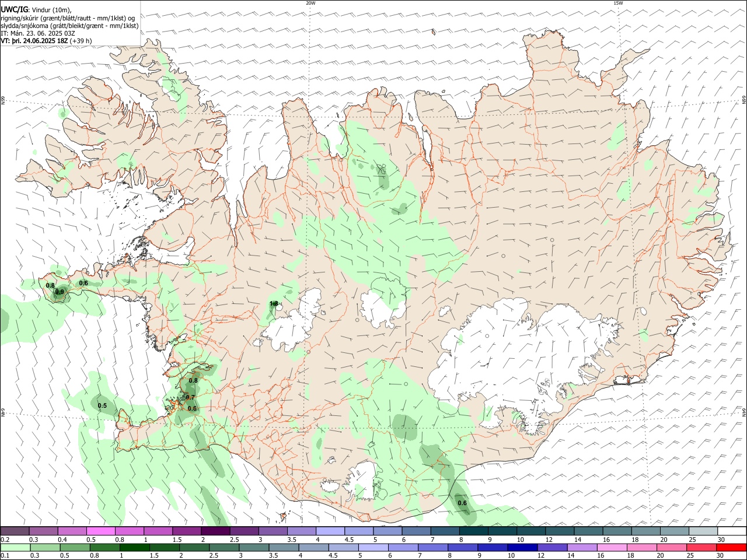Viewport: 747px width, 560px height.
Task: Click the '0.6' value off the southern coast
Action: tap(462, 503)
